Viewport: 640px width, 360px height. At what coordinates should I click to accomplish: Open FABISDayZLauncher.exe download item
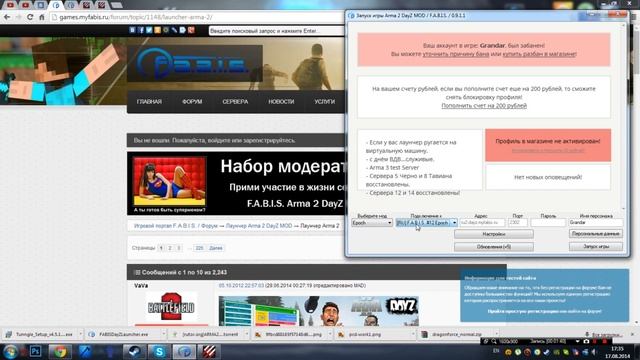[123, 334]
